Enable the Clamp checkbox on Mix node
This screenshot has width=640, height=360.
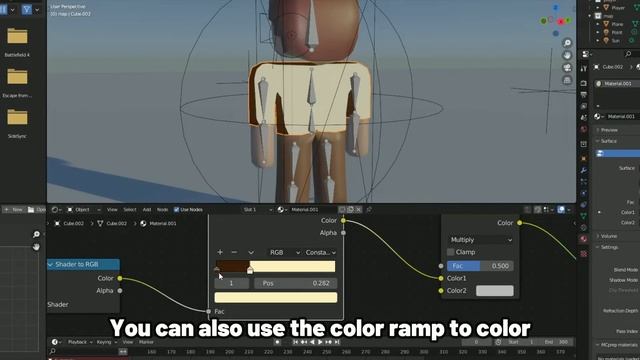pyautogui.click(x=451, y=252)
